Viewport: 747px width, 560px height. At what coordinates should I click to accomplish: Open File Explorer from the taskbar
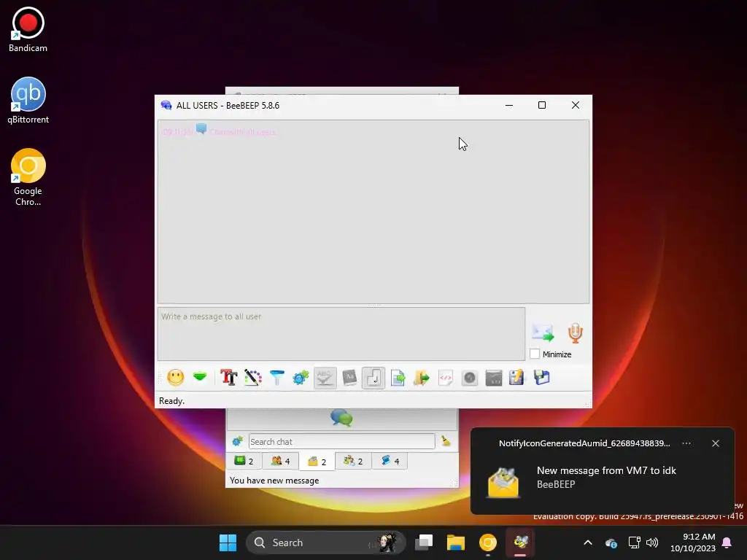tap(456, 542)
